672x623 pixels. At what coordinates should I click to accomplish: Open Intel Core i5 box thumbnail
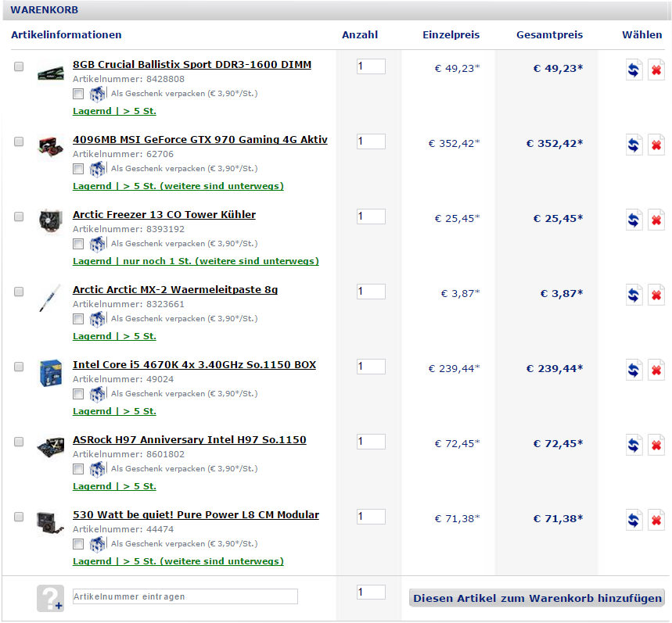(x=50, y=373)
